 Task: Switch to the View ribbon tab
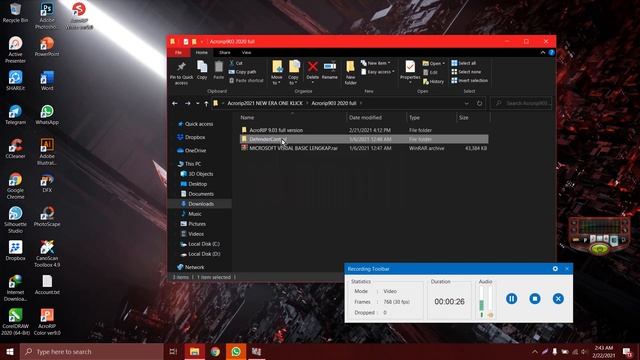246,53
